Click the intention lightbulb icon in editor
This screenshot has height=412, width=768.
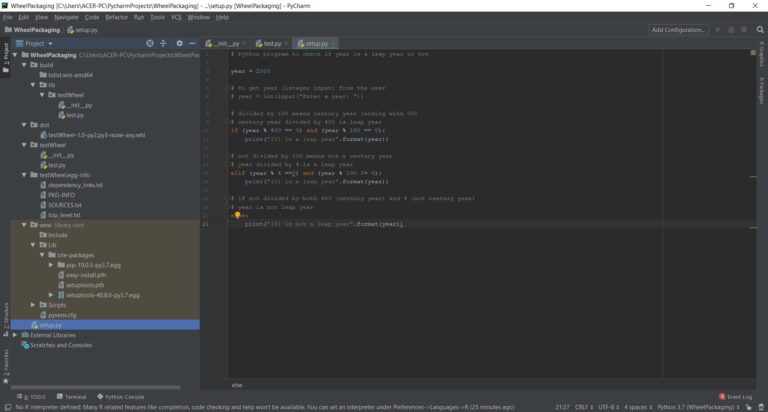coord(234,215)
